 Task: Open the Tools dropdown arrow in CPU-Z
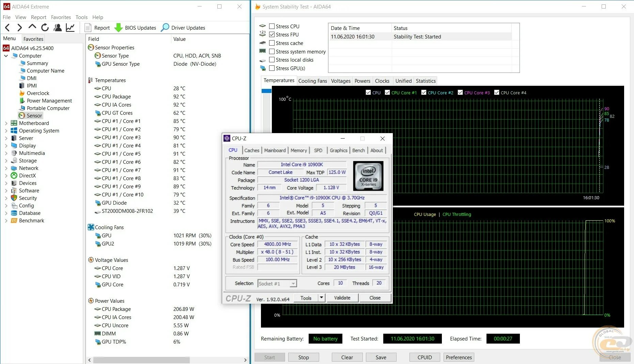[x=321, y=298]
